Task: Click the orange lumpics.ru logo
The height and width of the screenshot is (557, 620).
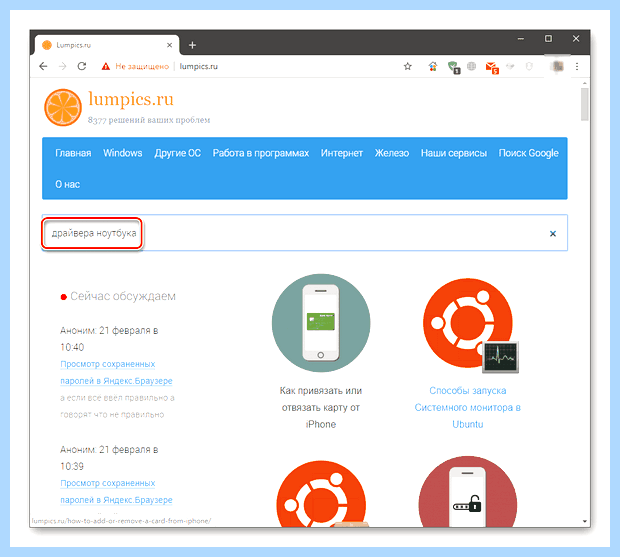Action: 63,108
